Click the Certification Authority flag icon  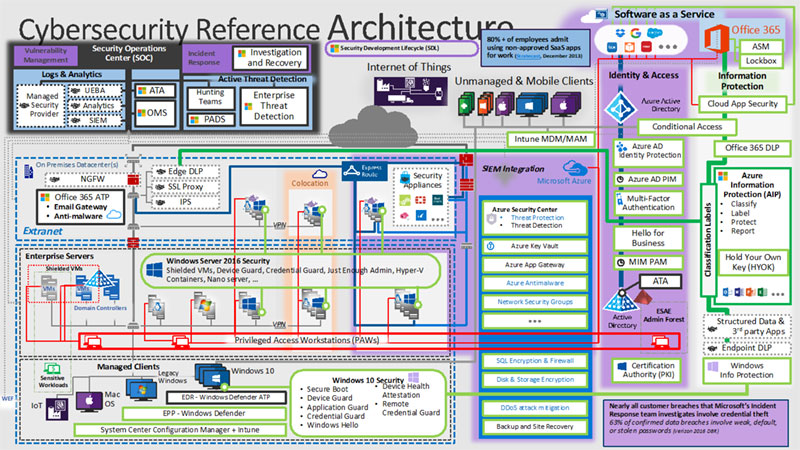coord(622,366)
